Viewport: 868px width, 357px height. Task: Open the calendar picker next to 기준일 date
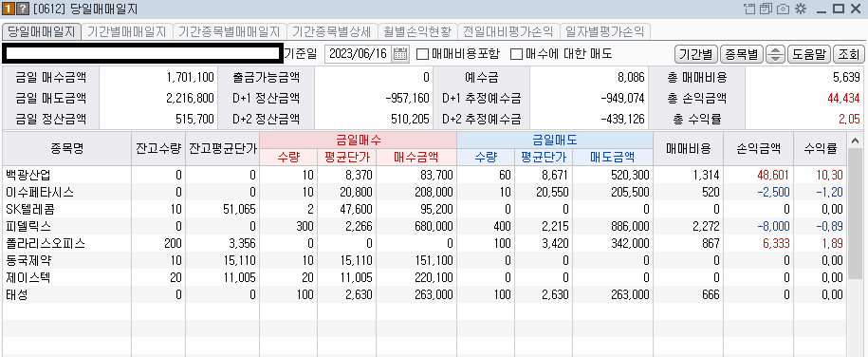(399, 54)
